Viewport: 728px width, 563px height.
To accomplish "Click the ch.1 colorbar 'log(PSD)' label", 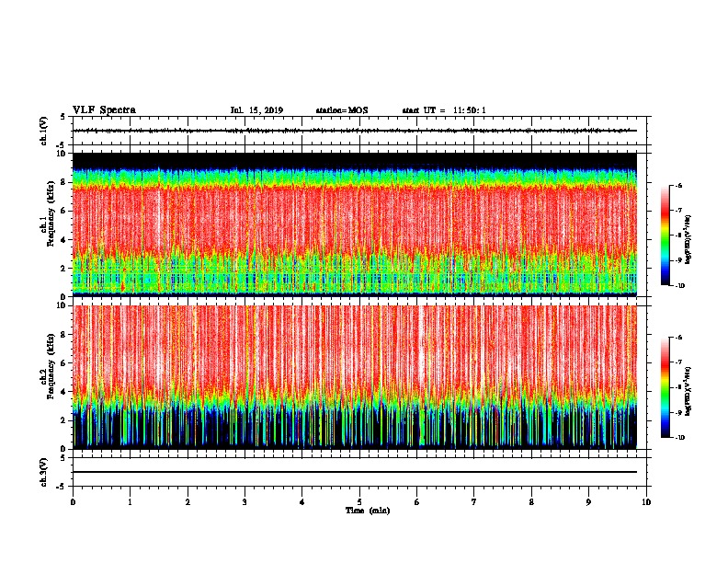I will tap(688, 240).
